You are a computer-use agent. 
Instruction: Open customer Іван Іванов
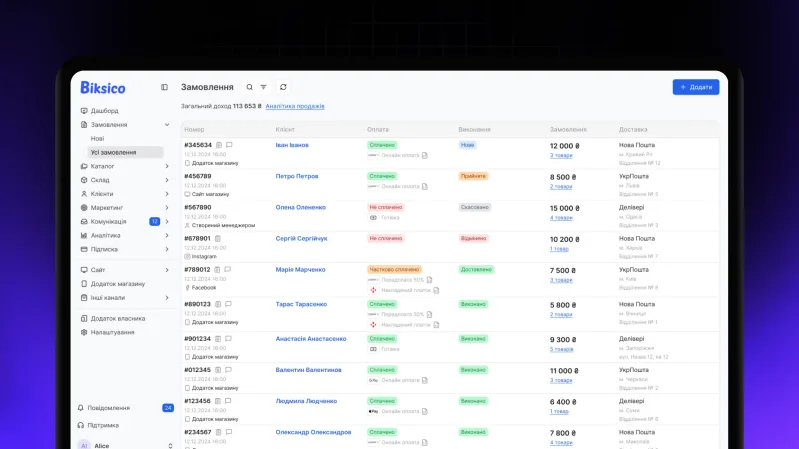292,145
